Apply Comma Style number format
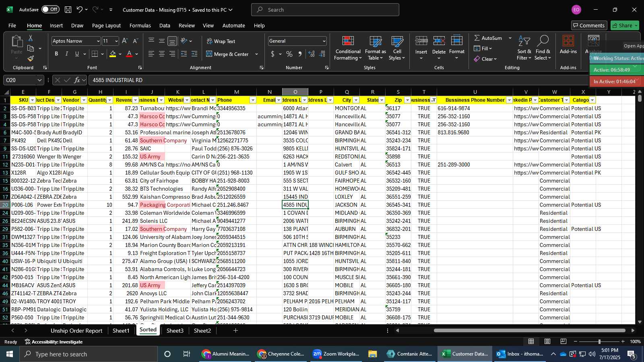Image resolution: width=644 pixels, height=362 pixels. point(300,54)
